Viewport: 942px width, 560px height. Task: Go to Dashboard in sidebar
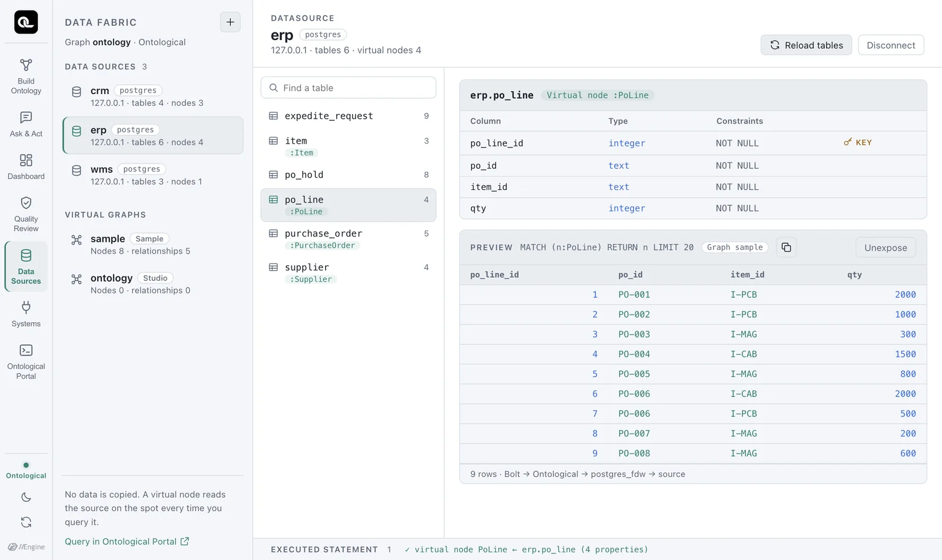click(x=26, y=167)
